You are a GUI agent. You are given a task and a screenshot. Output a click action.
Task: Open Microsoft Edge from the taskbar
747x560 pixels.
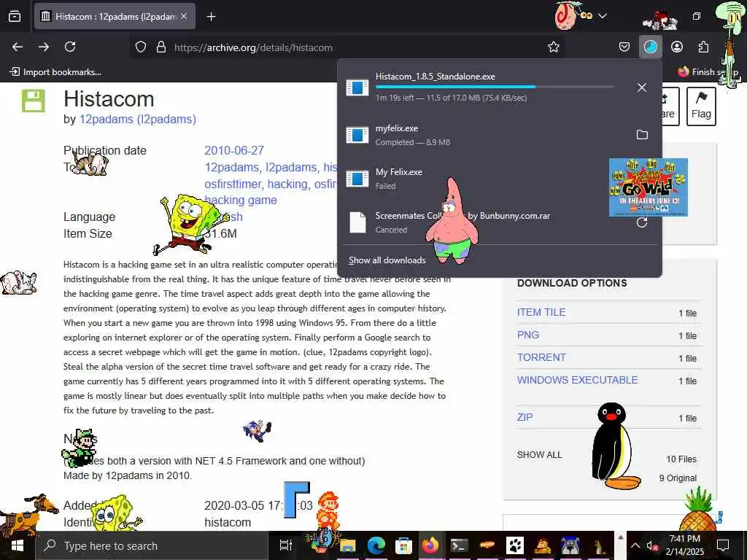point(376,545)
